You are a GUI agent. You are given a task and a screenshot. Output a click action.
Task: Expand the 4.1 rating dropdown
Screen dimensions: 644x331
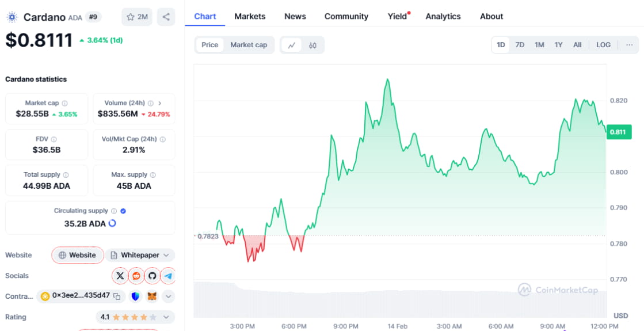pos(166,317)
